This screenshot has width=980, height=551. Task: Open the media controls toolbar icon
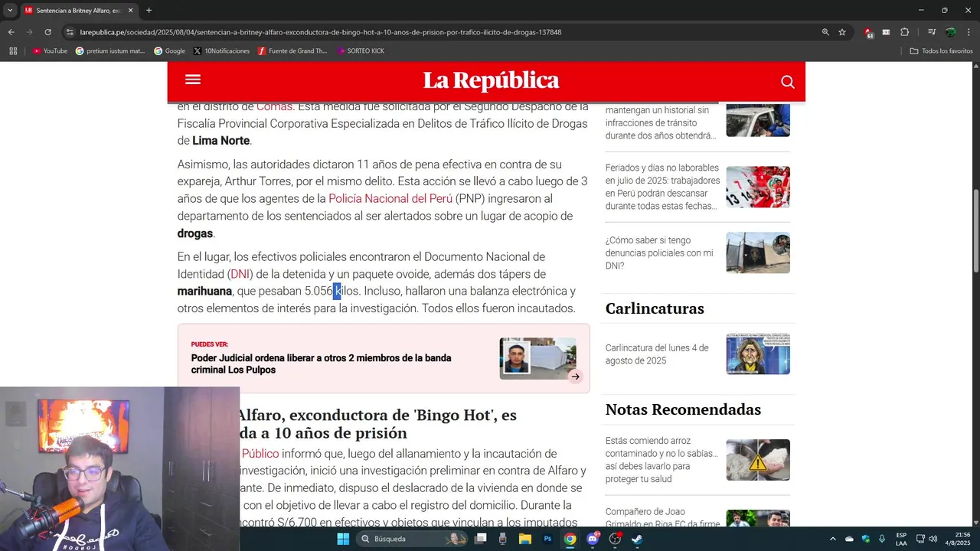tap(932, 32)
